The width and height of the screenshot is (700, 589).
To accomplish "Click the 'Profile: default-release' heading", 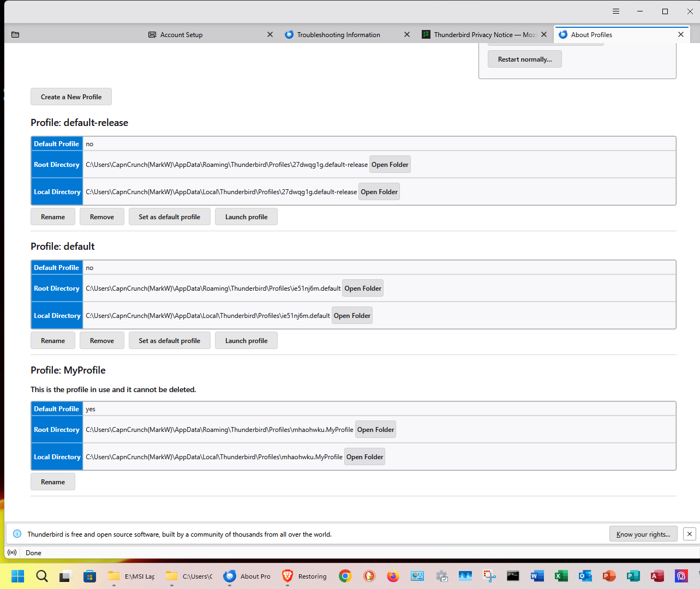I will point(79,123).
